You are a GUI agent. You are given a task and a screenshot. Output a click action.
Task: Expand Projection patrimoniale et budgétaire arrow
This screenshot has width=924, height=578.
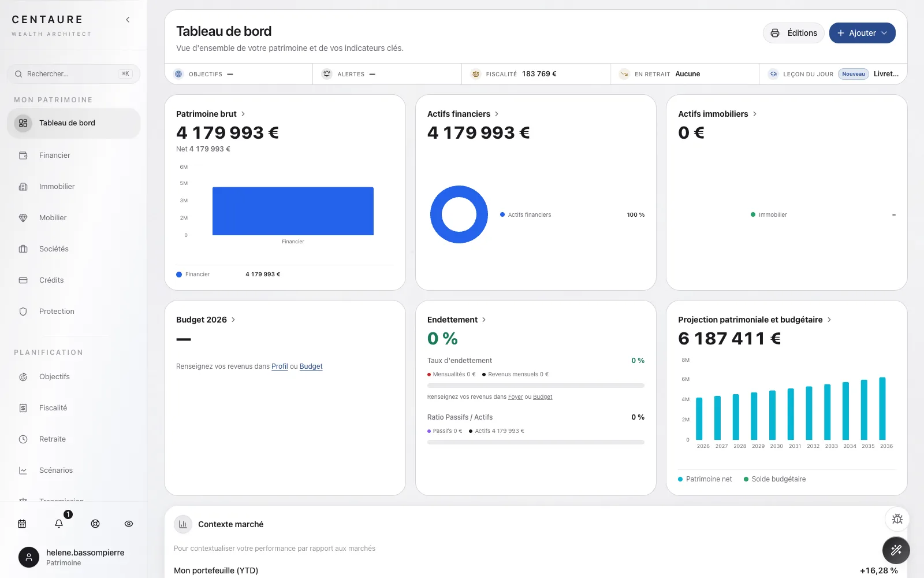point(829,320)
